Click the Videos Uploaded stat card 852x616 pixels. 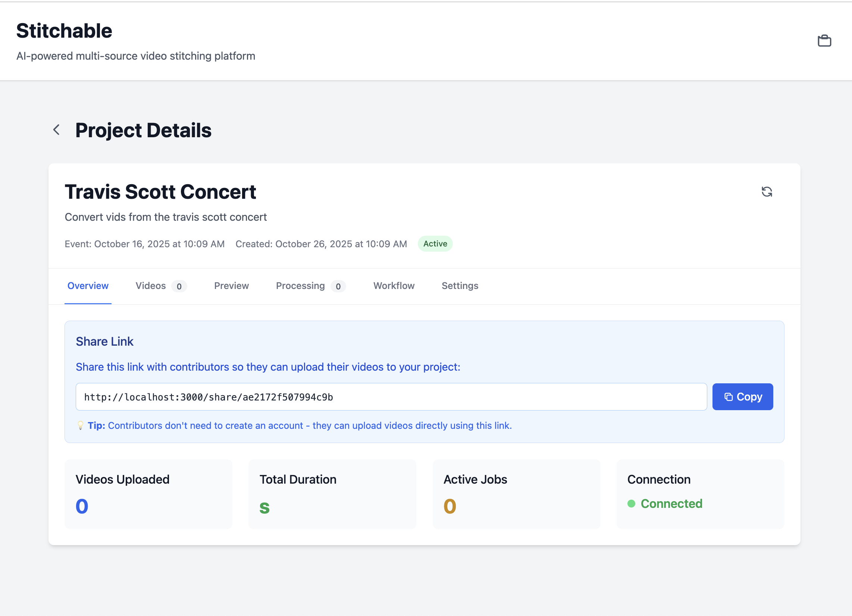point(148,494)
